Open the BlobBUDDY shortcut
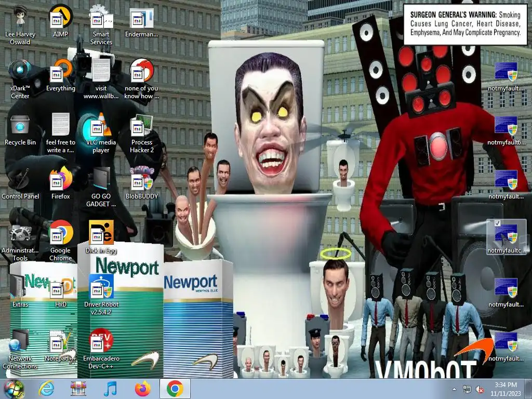Image resolution: width=532 pixels, height=399 pixels. click(141, 183)
